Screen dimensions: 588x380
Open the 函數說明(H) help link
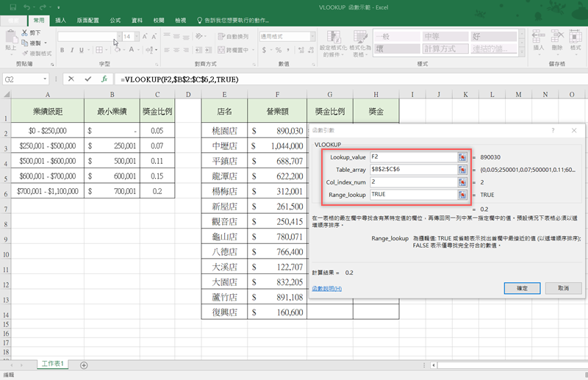(x=327, y=288)
